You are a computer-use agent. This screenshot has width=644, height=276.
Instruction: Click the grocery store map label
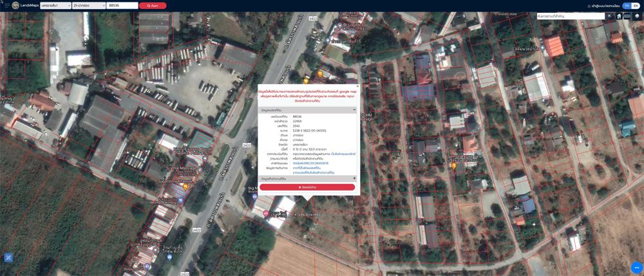(505, 14)
